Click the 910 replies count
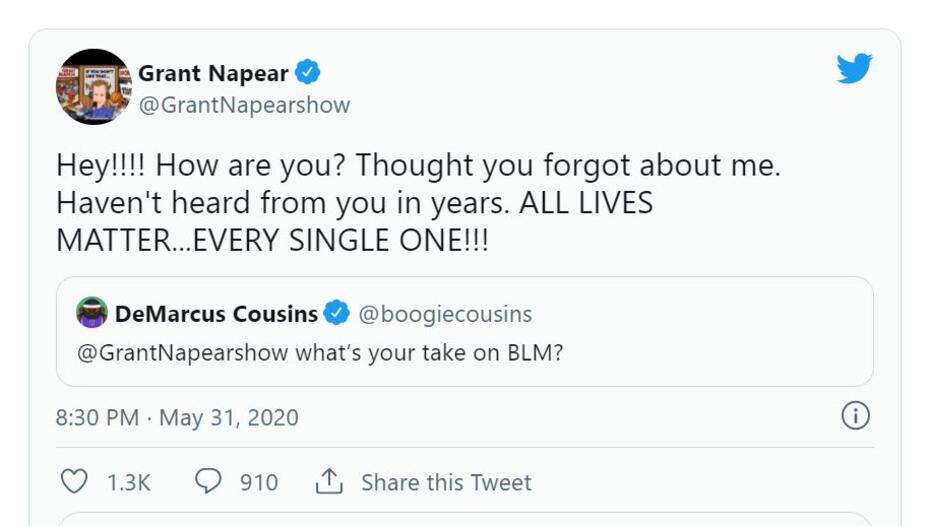The width and height of the screenshot is (930, 526). [x=258, y=482]
